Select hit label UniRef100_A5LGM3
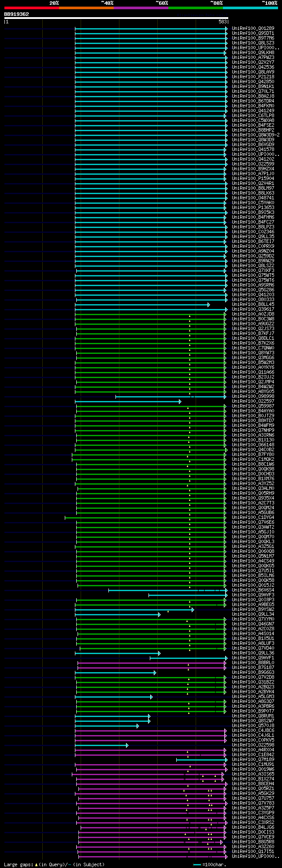This screenshot has height=868, width=282. [253, 696]
